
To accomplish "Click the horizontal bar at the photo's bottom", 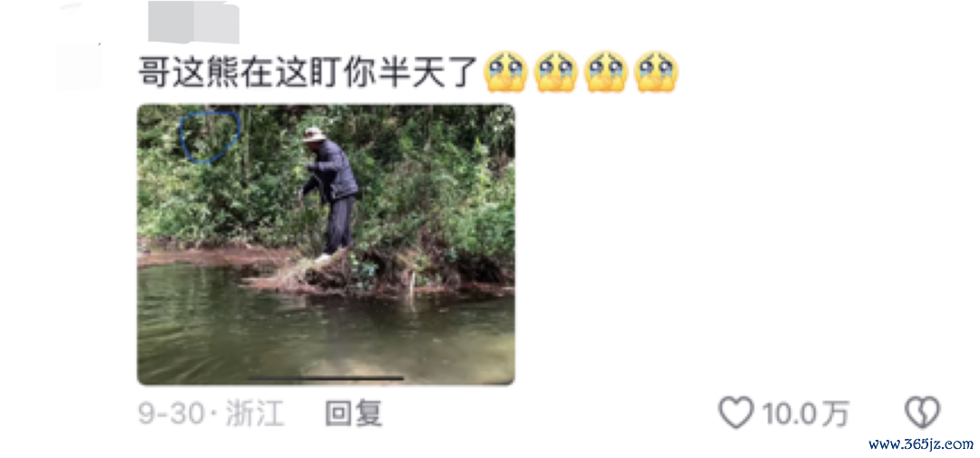I will [x=327, y=378].
